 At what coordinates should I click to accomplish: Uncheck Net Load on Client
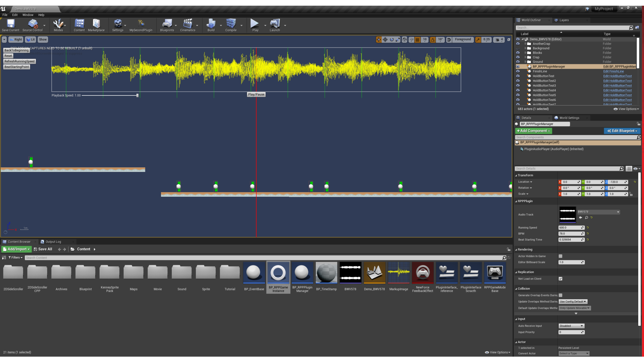click(560, 279)
